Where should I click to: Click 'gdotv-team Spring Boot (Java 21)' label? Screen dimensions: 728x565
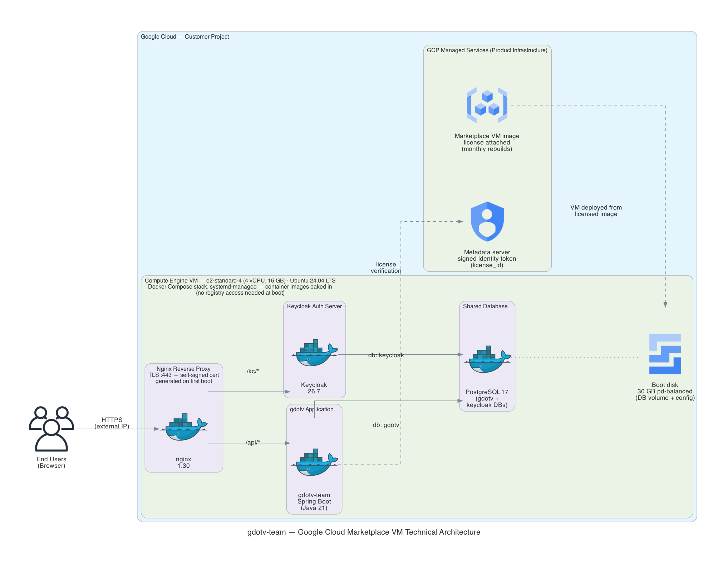pyautogui.click(x=314, y=501)
